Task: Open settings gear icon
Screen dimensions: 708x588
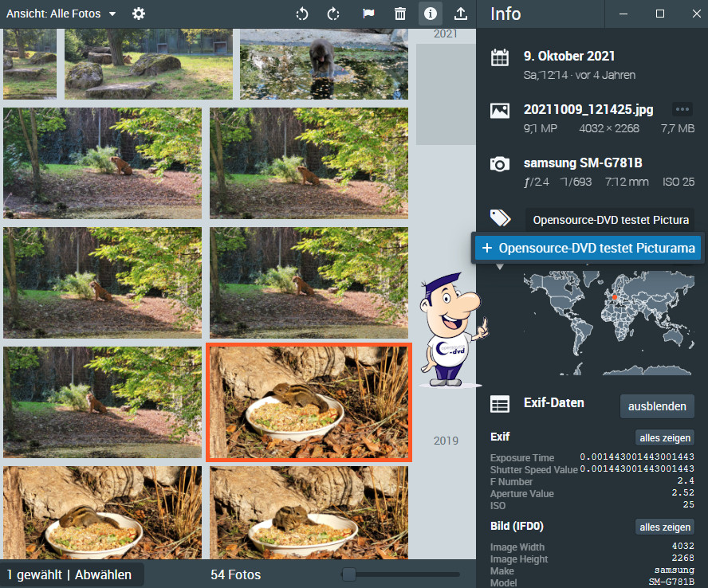Action: click(x=139, y=14)
